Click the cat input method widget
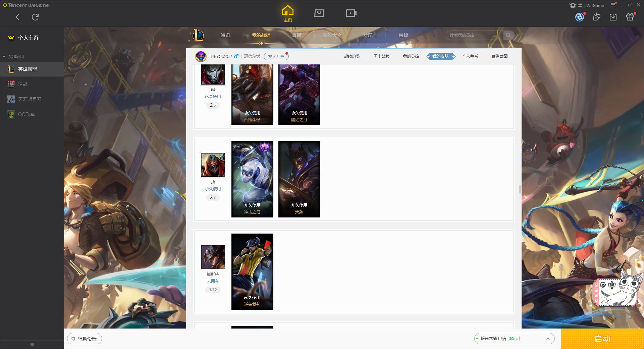This screenshot has height=349, width=644. click(617, 289)
